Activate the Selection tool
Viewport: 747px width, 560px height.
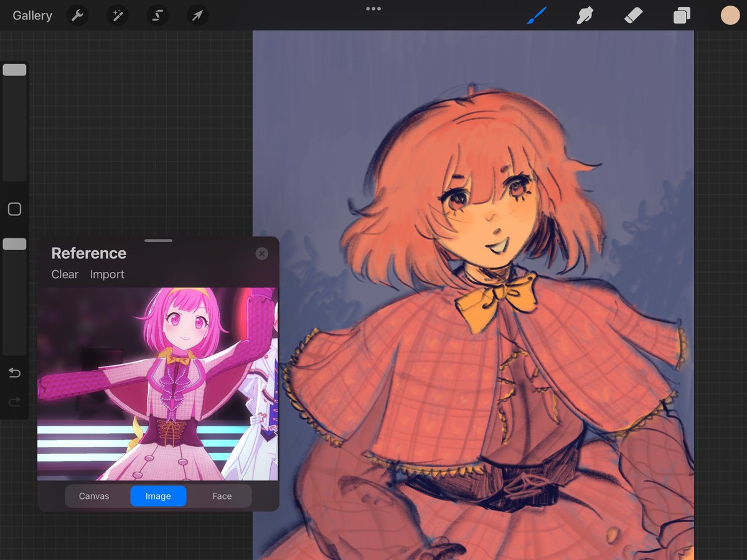tap(157, 16)
